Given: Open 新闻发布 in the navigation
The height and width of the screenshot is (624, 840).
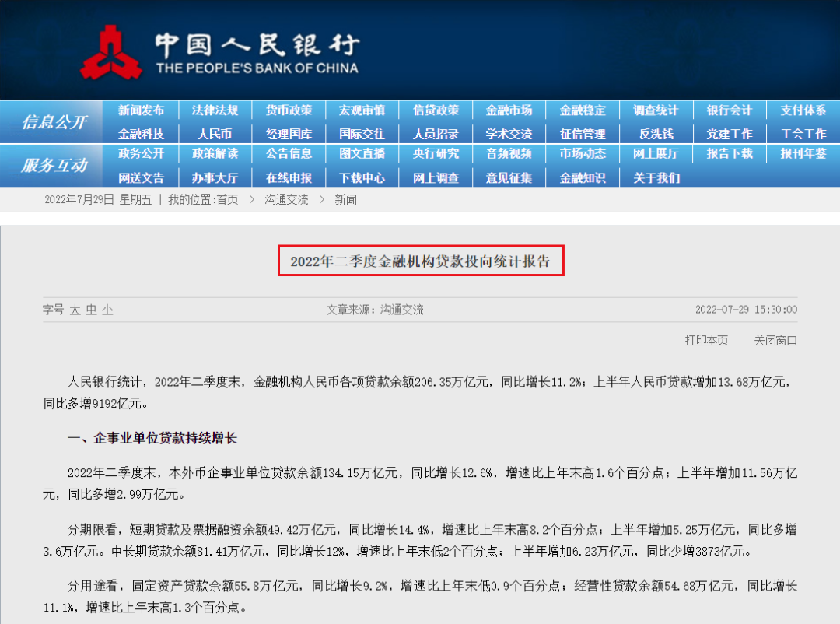Looking at the screenshot, I should (142, 110).
